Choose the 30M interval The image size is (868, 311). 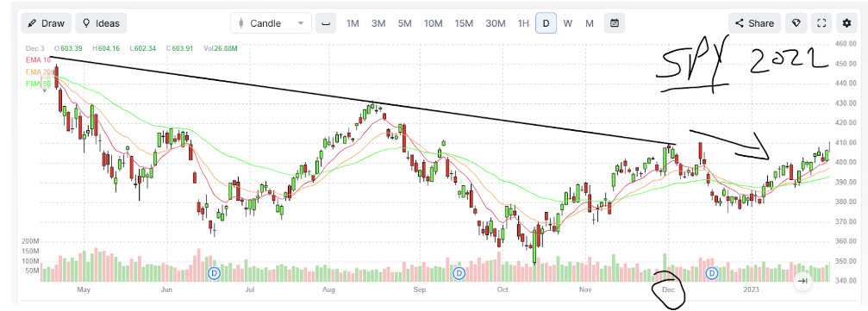point(496,23)
